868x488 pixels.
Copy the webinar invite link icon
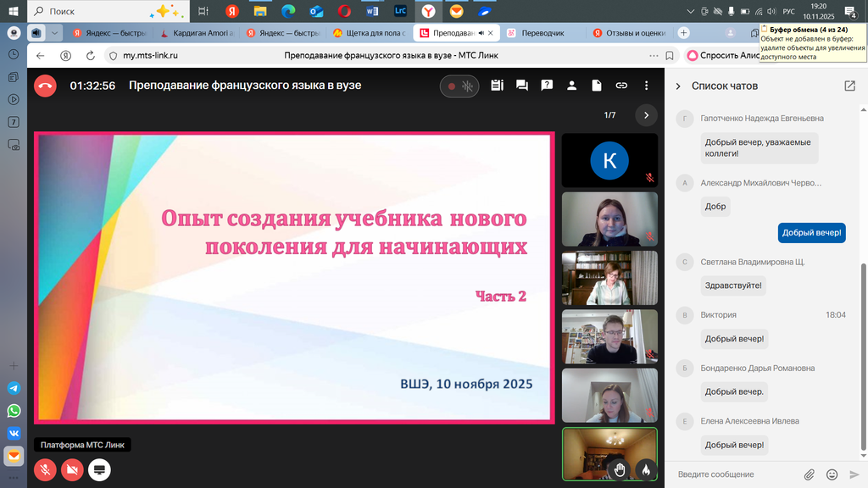coord(621,86)
